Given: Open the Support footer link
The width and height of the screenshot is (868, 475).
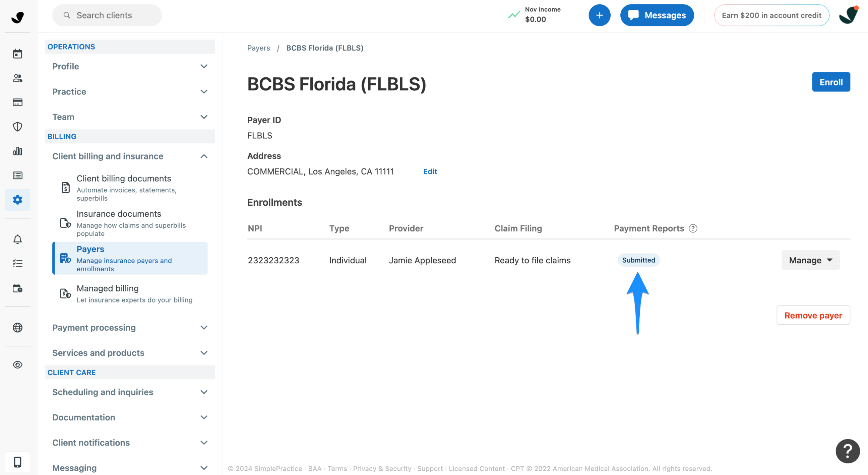Looking at the screenshot, I should coord(430,469).
